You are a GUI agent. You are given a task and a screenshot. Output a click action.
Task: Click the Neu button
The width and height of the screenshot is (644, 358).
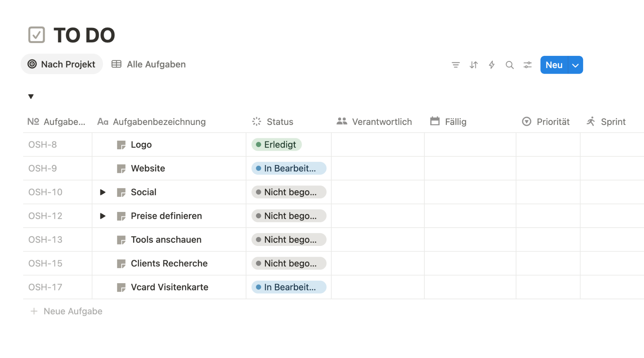(x=553, y=65)
